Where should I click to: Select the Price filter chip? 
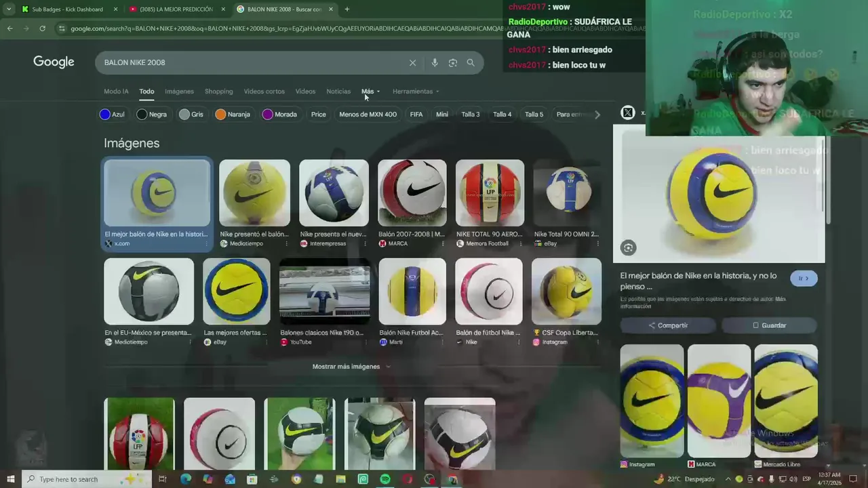[x=319, y=115]
